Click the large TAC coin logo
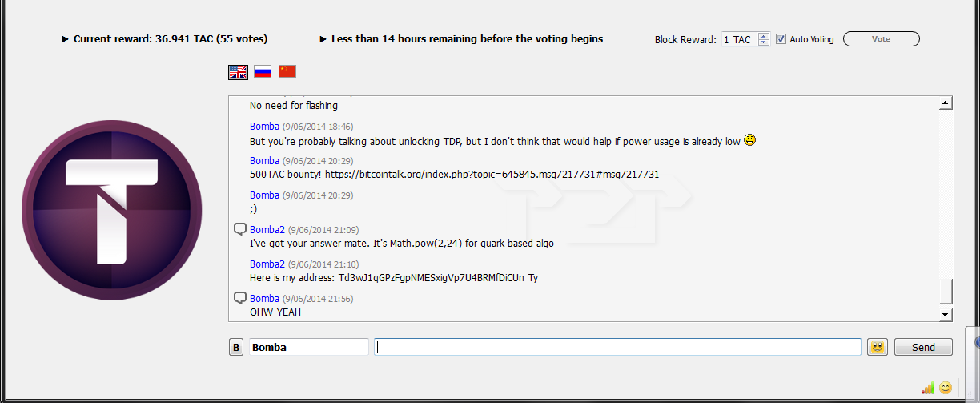 click(x=112, y=210)
